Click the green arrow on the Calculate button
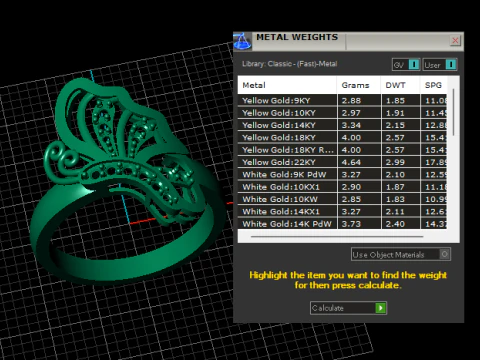Viewport: 480px width, 360px height. pos(380,308)
